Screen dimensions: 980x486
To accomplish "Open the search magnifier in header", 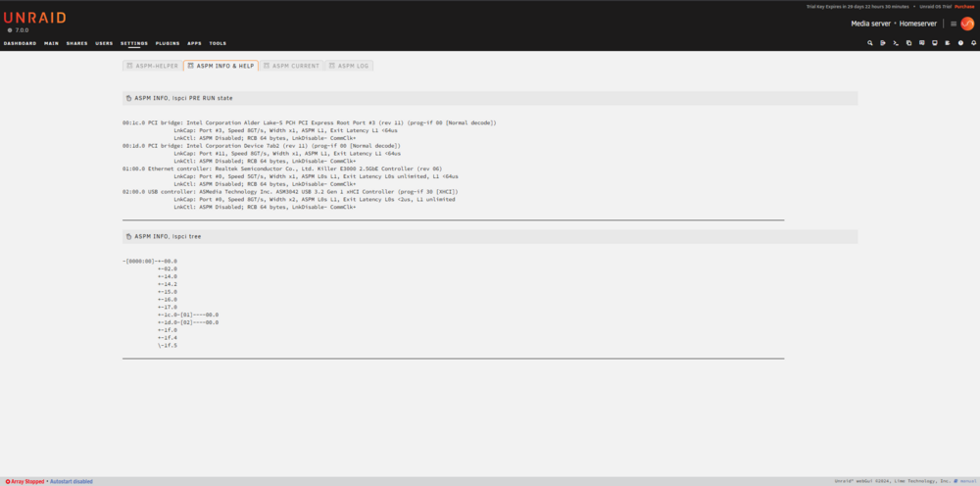I will coord(870,43).
